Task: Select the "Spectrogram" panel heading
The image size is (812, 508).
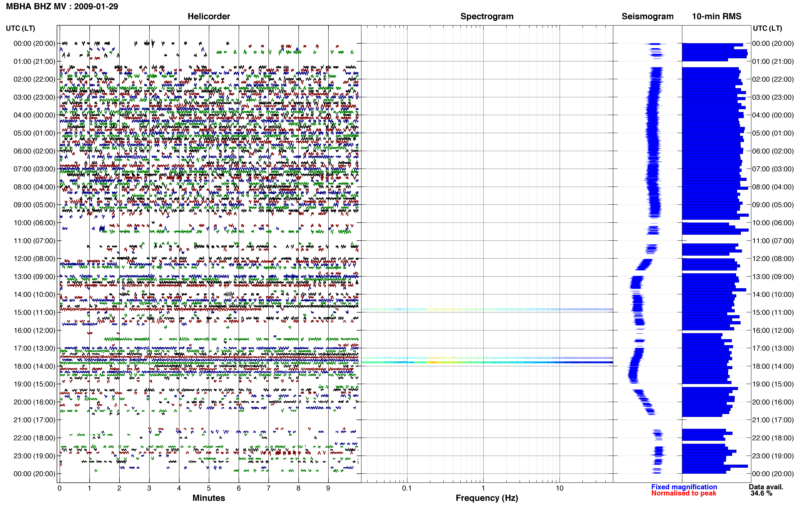Action: (x=487, y=16)
